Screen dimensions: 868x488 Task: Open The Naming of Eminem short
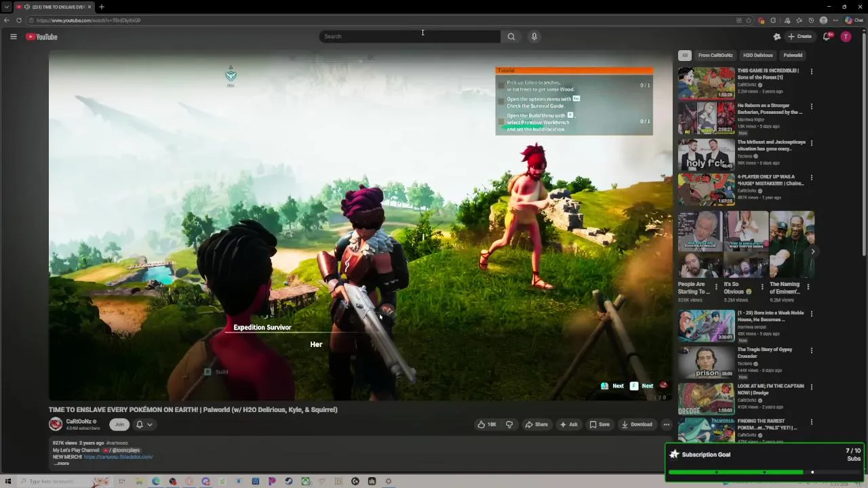pyautogui.click(x=791, y=245)
